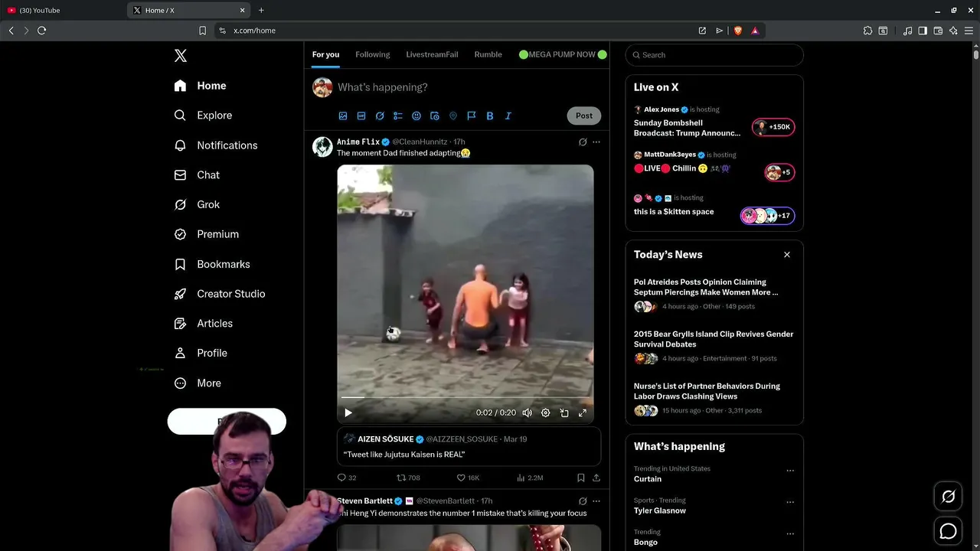Open Profile in the sidebar
980x551 pixels.
[200, 354]
